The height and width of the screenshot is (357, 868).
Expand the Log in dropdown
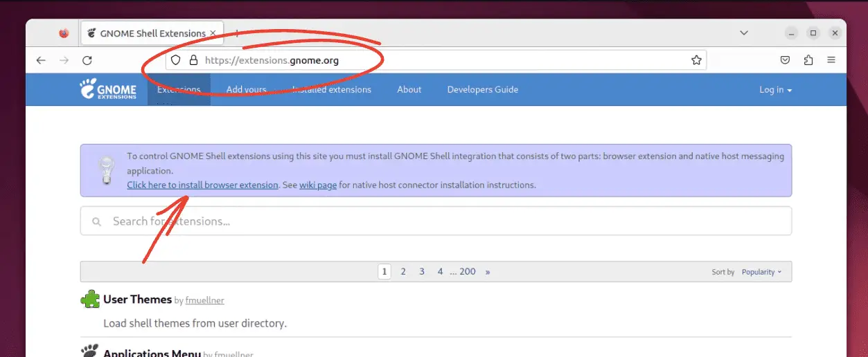775,89
